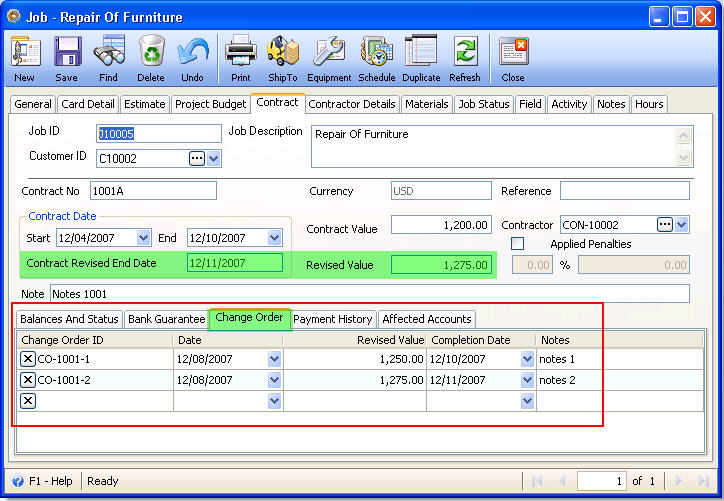Viewport: 724px width, 501px height.
Task: Open the contract Start date picker
Action: (144, 238)
